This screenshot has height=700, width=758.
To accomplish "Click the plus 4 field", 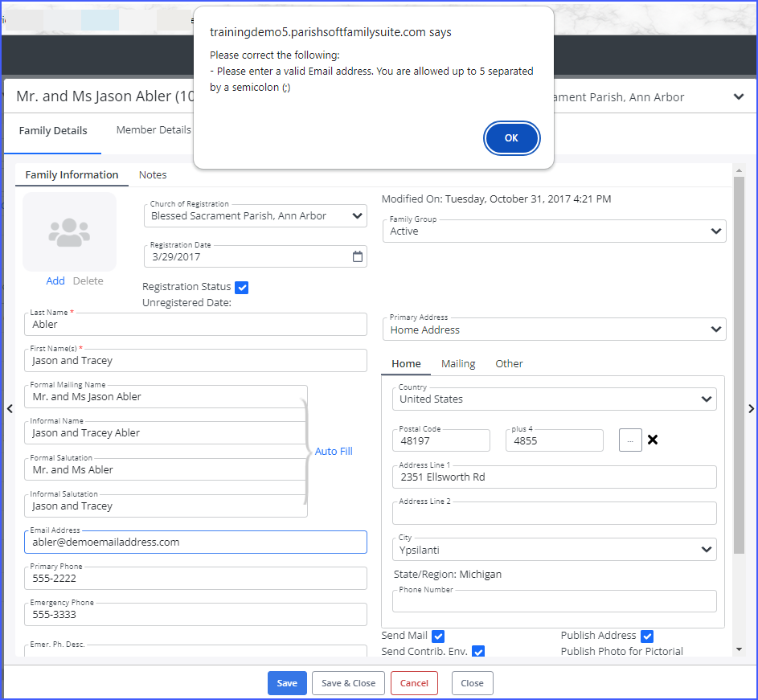I will click(x=555, y=440).
